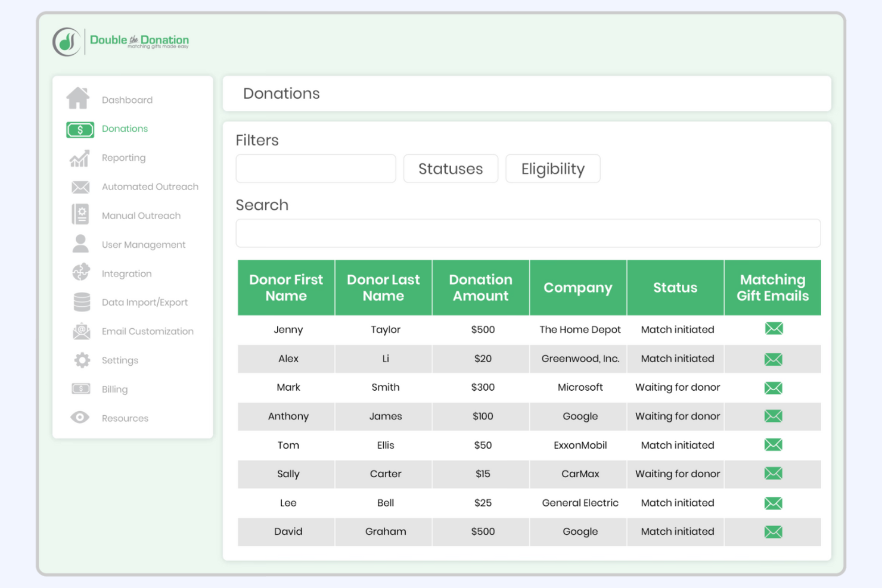Viewport: 882px width, 588px height.
Task: Open Settings from the sidebar
Action: [x=120, y=360]
